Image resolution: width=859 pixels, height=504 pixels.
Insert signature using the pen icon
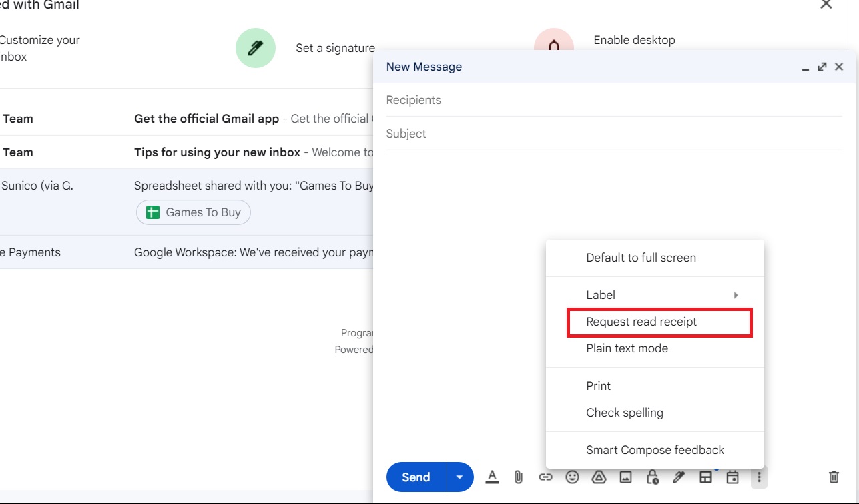(x=679, y=477)
